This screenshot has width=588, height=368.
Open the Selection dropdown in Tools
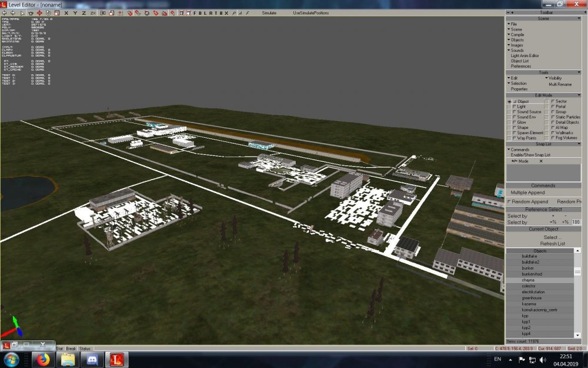(517, 84)
